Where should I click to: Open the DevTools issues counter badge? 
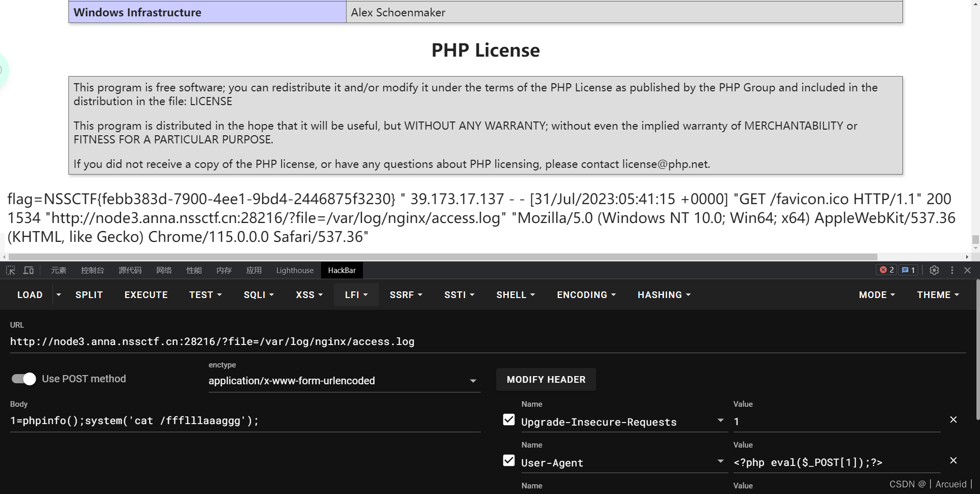click(908, 270)
